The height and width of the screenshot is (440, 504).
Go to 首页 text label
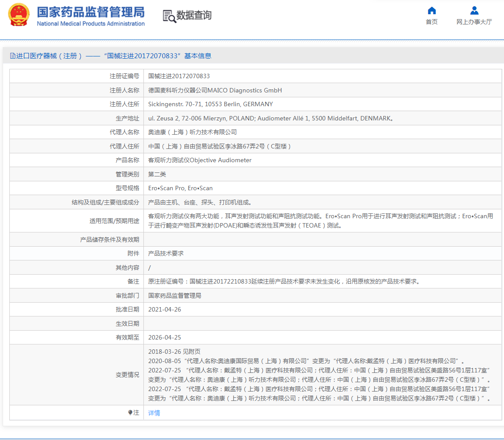[x=432, y=22]
